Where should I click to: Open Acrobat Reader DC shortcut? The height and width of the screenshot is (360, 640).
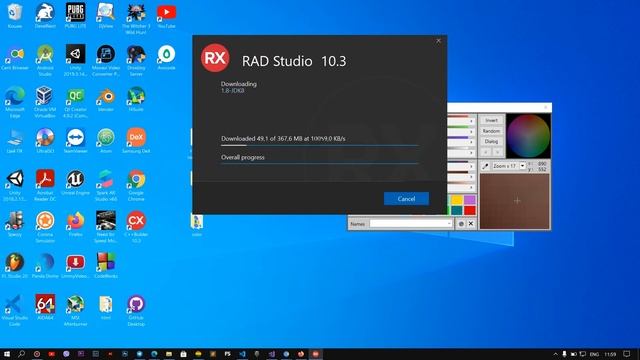click(x=45, y=185)
